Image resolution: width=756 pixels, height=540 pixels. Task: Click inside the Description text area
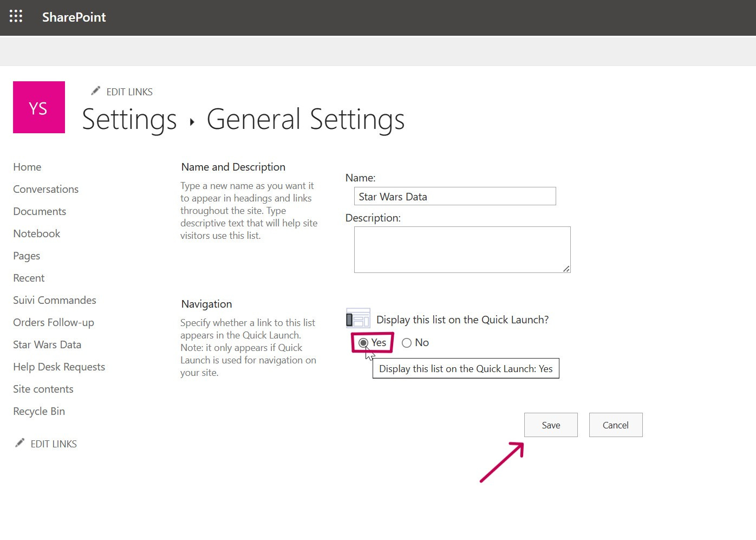pyautogui.click(x=462, y=250)
